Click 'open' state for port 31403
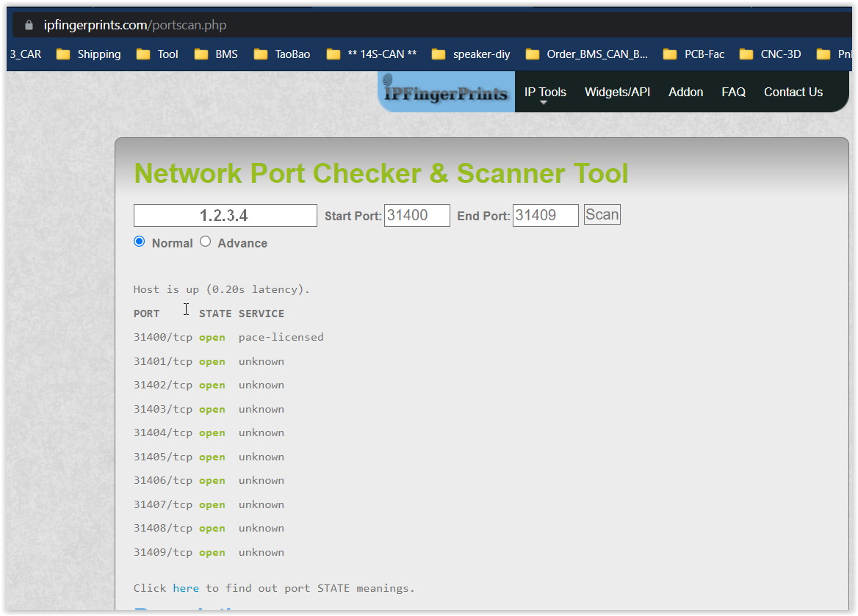The height and width of the screenshot is (616, 858). pos(212,409)
